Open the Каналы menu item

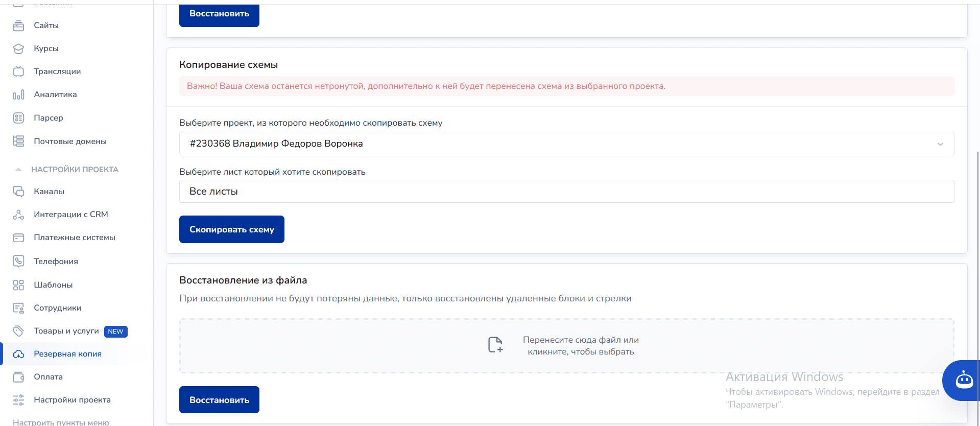(x=49, y=192)
